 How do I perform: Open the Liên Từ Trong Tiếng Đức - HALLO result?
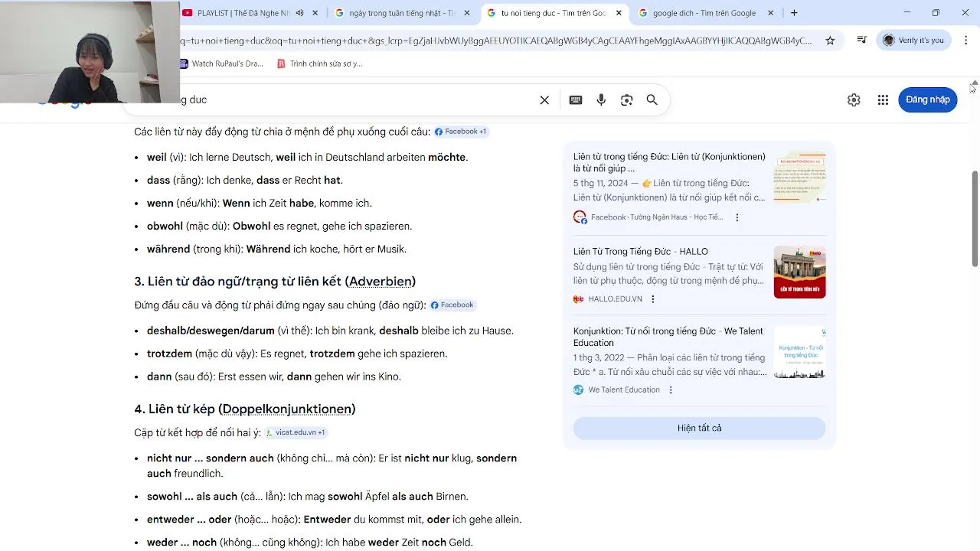641,252
